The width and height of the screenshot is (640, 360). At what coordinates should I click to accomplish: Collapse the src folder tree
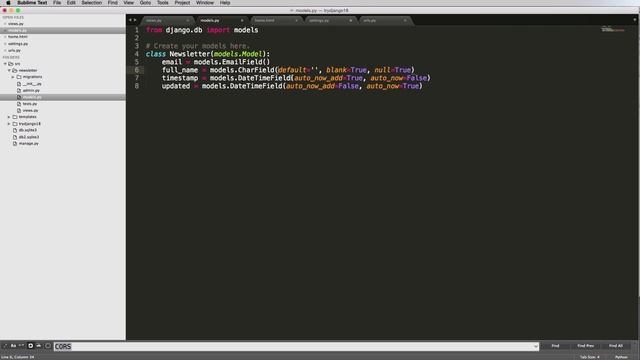point(5,64)
